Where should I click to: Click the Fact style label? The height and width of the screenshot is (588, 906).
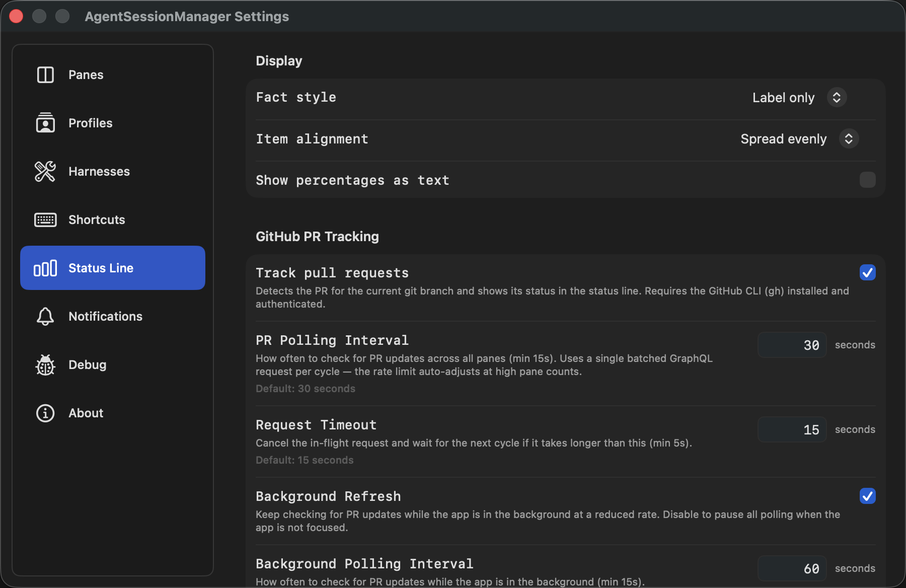coord(296,97)
